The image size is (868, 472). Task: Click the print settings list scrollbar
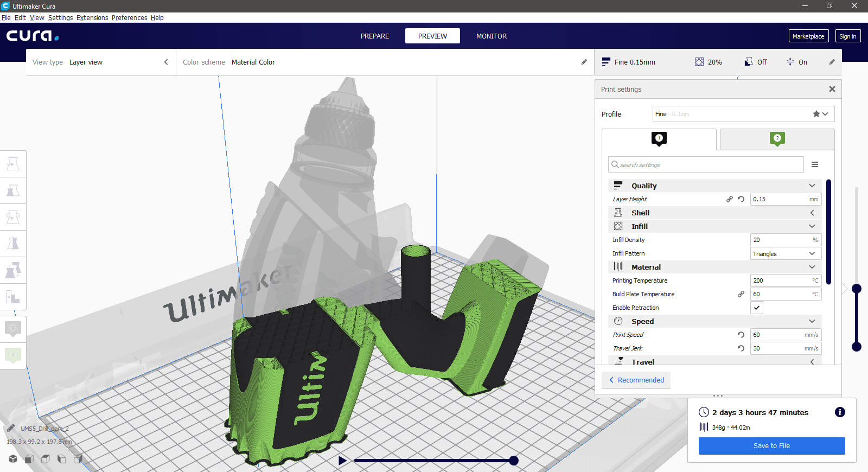tap(828, 232)
